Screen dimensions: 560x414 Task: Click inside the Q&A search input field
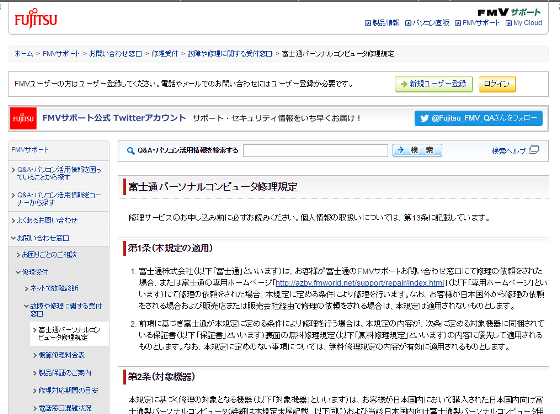tap(315, 150)
